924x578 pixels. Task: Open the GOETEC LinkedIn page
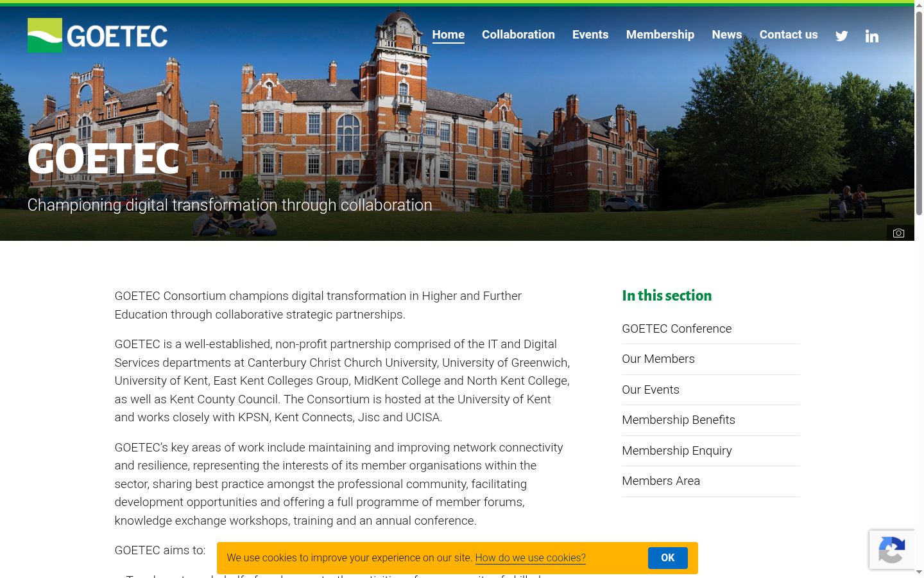coord(871,36)
